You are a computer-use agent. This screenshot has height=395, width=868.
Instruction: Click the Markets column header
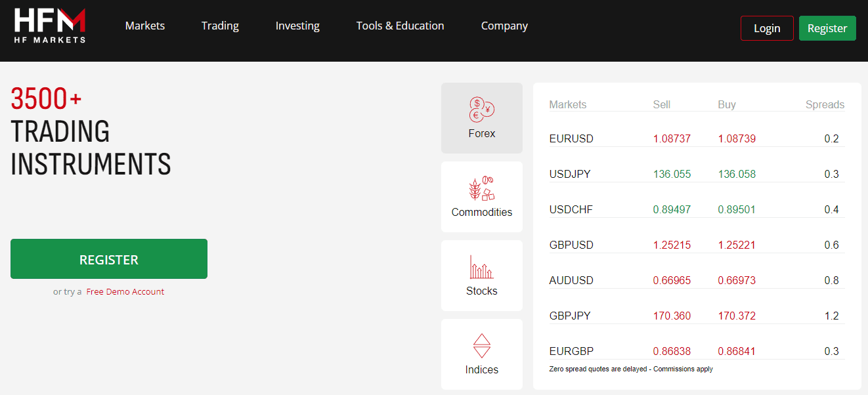[x=568, y=104]
